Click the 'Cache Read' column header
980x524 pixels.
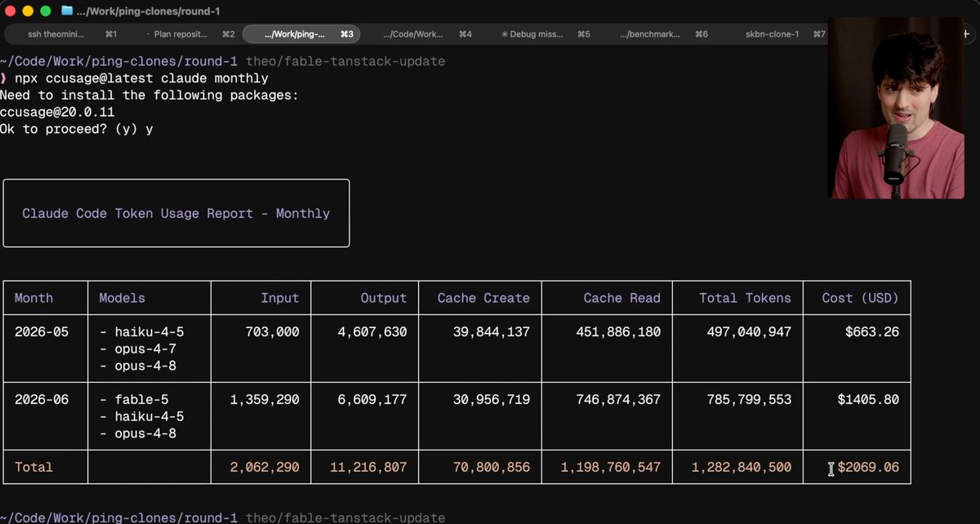(621, 298)
